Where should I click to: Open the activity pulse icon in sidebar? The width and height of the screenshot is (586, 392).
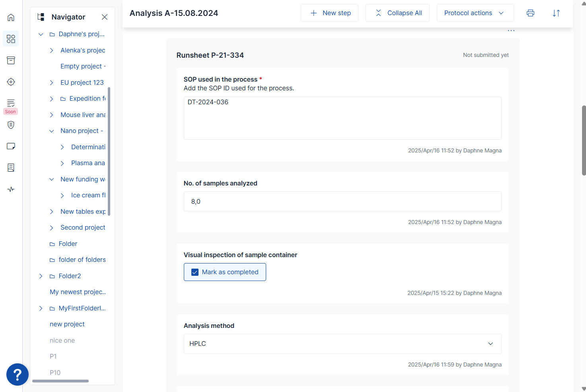click(11, 189)
